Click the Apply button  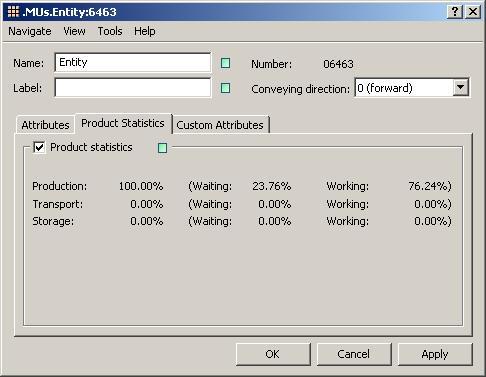[x=435, y=354]
